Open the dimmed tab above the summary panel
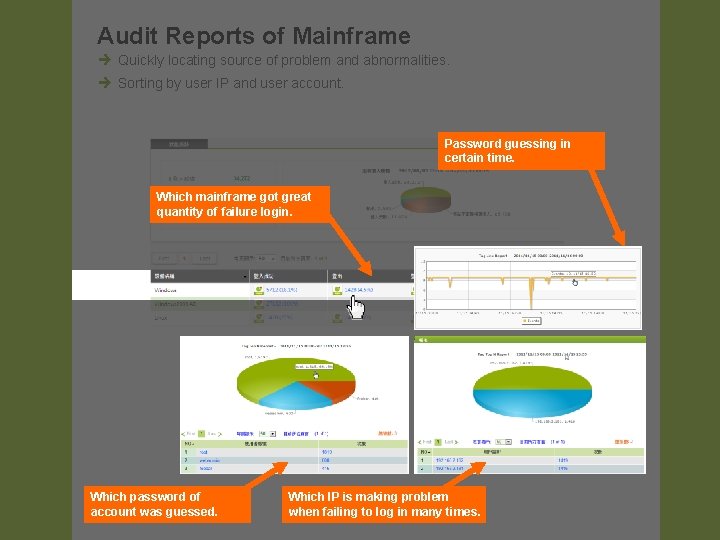720x540 pixels. tap(179, 144)
